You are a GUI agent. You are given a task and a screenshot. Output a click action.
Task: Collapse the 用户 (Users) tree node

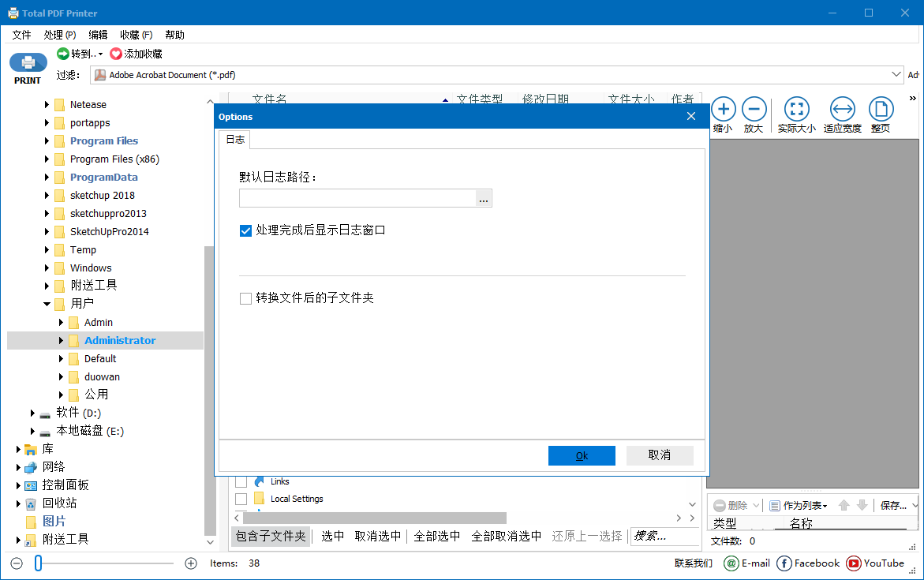(x=46, y=303)
